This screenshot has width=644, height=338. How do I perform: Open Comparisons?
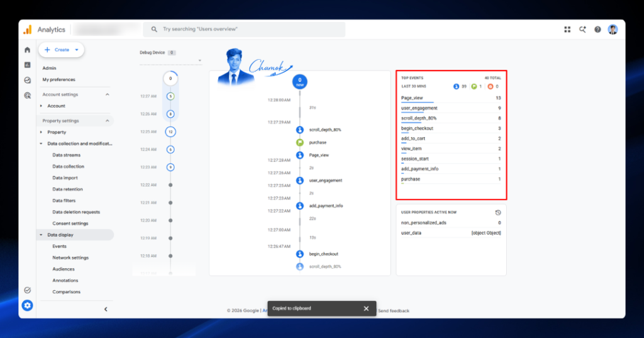tap(66, 292)
